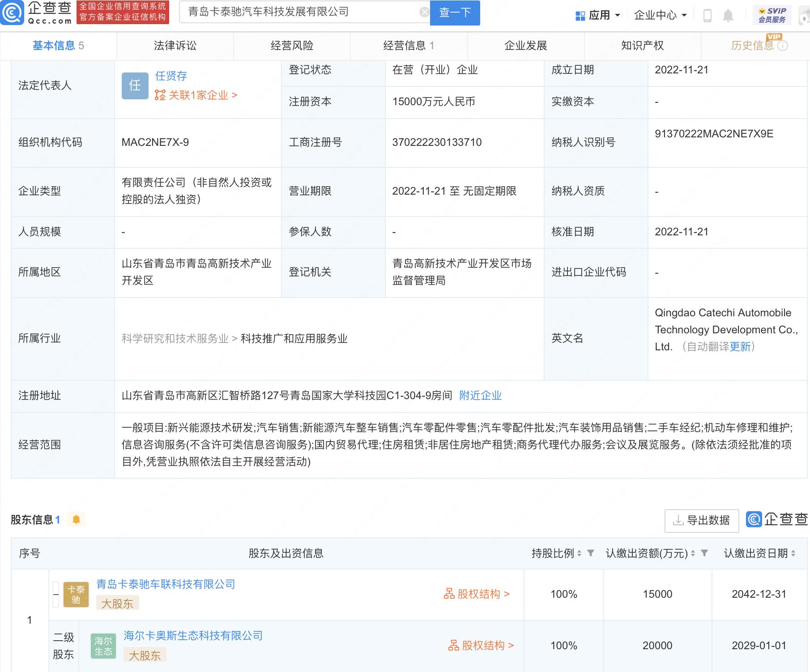This screenshot has width=810, height=672.
Task: Filter by 认缴出资额 funnel icon
Action: click(704, 553)
